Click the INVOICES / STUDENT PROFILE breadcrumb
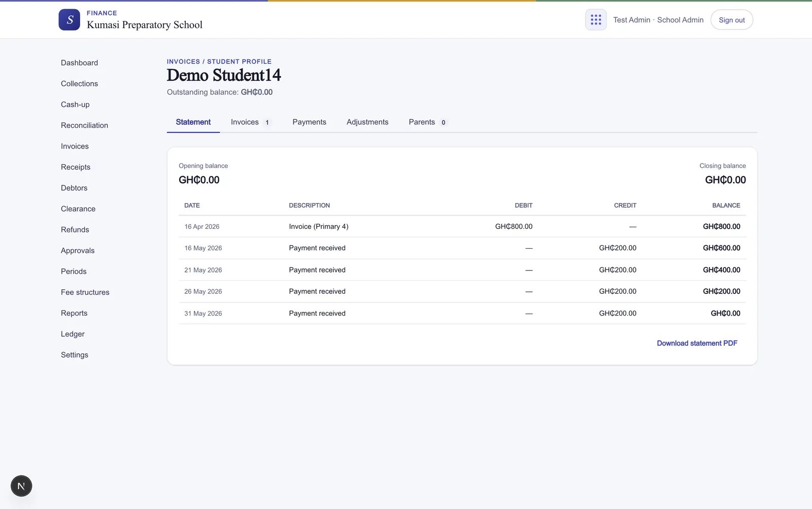812x509 pixels. click(219, 61)
